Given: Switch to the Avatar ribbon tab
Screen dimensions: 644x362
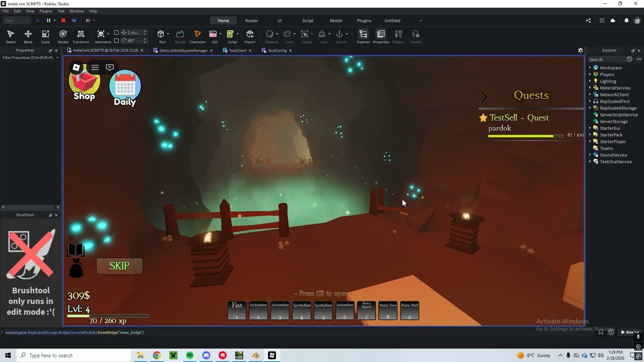Looking at the screenshot, I should tap(252, 21).
